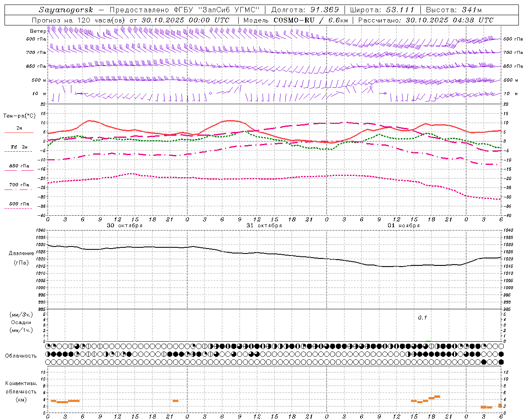The image size is (525, 420).
Task: Click the dash-dot line under temperature '700 гПа' legend
Action: pos(18,189)
